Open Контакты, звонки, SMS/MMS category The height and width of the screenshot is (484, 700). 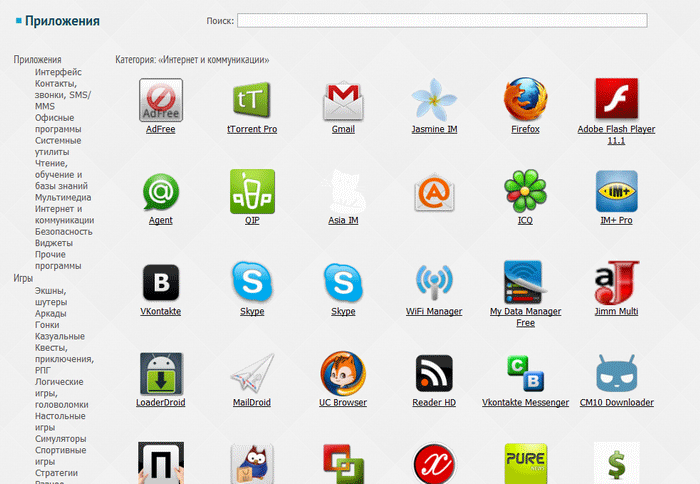click(x=62, y=95)
